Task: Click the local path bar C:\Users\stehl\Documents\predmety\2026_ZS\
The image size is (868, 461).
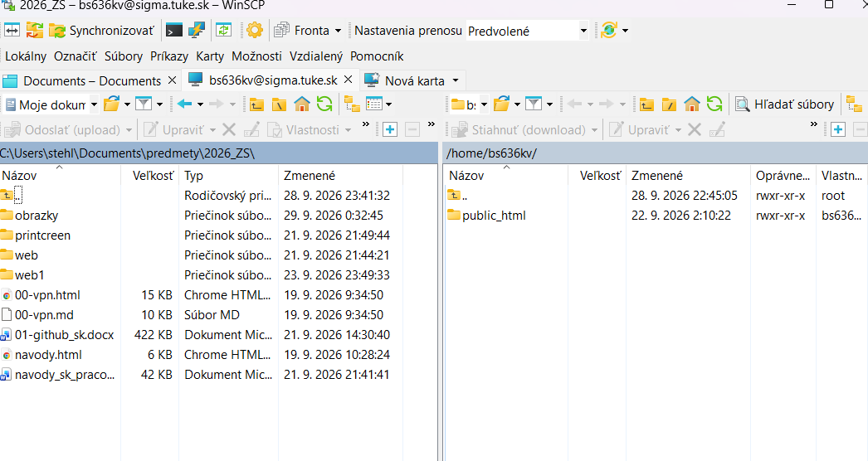Action: (x=219, y=153)
